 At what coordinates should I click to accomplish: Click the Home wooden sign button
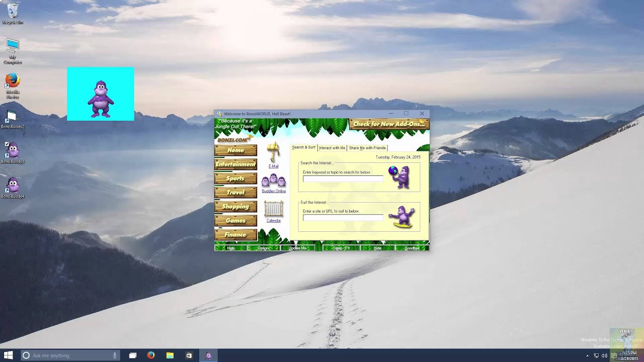(235, 150)
